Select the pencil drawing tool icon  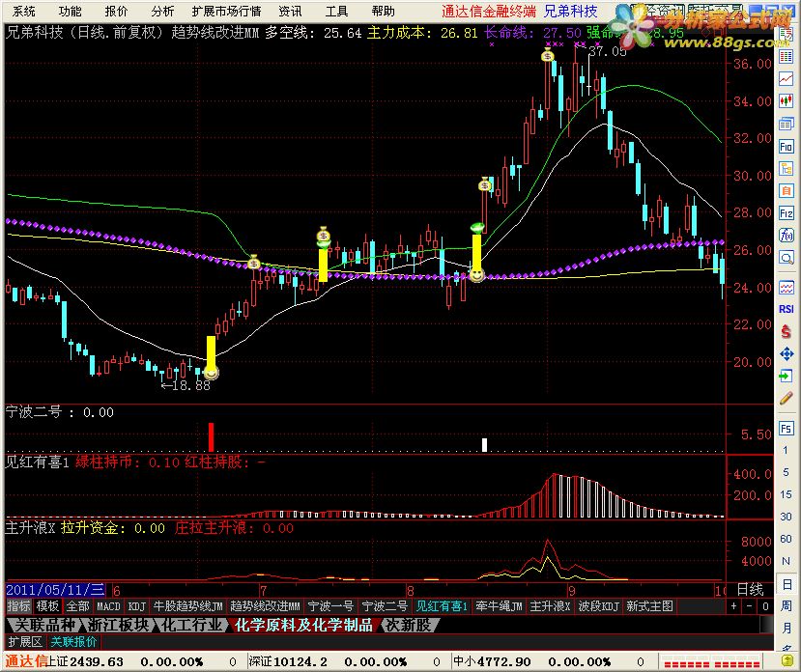(x=787, y=399)
